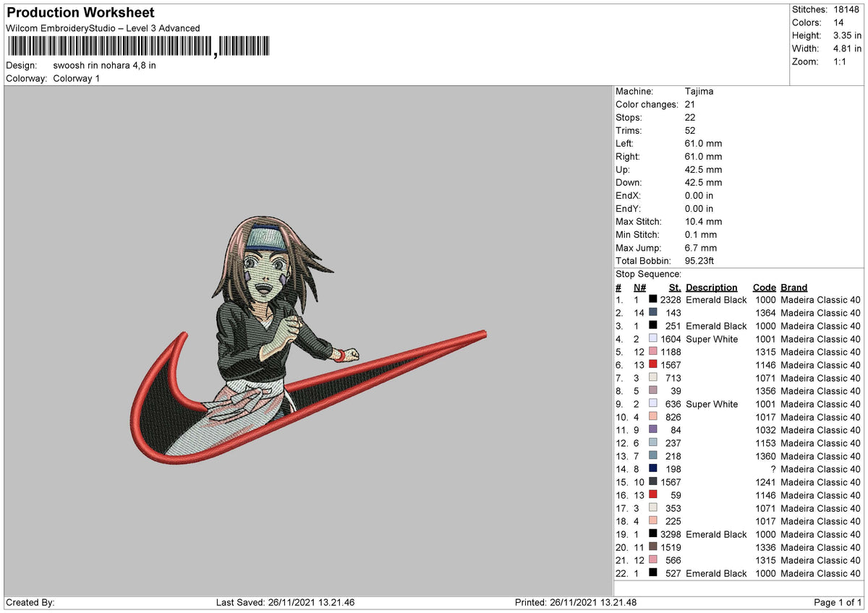Click the St. column header
The width and height of the screenshot is (868, 613).
[x=675, y=287]
